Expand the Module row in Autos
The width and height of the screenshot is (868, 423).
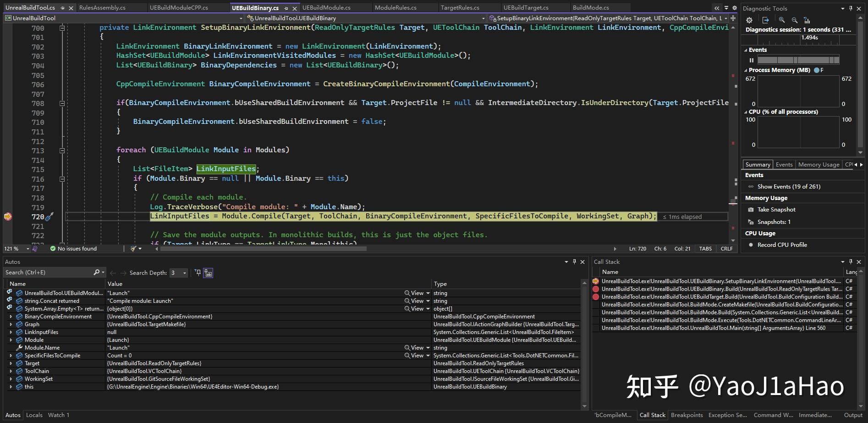click(11, 340)
